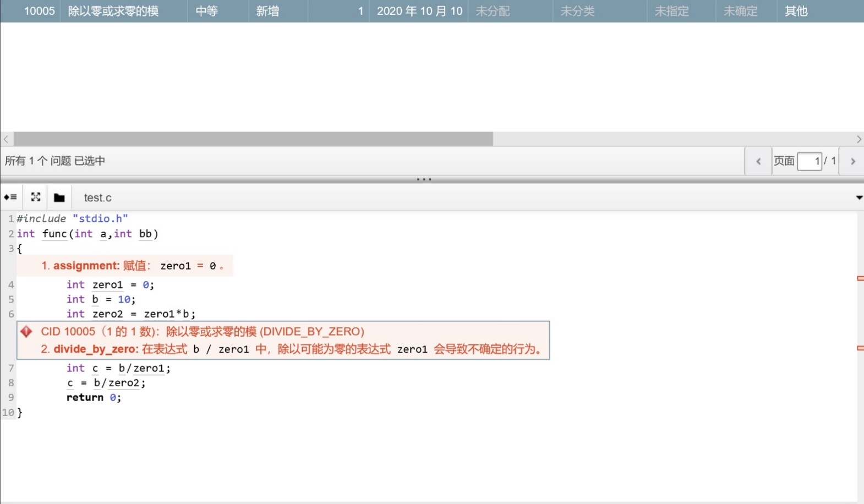Click the '2. divide_by_zero' event description
864x504 pixels.
[x=292, y=349]
